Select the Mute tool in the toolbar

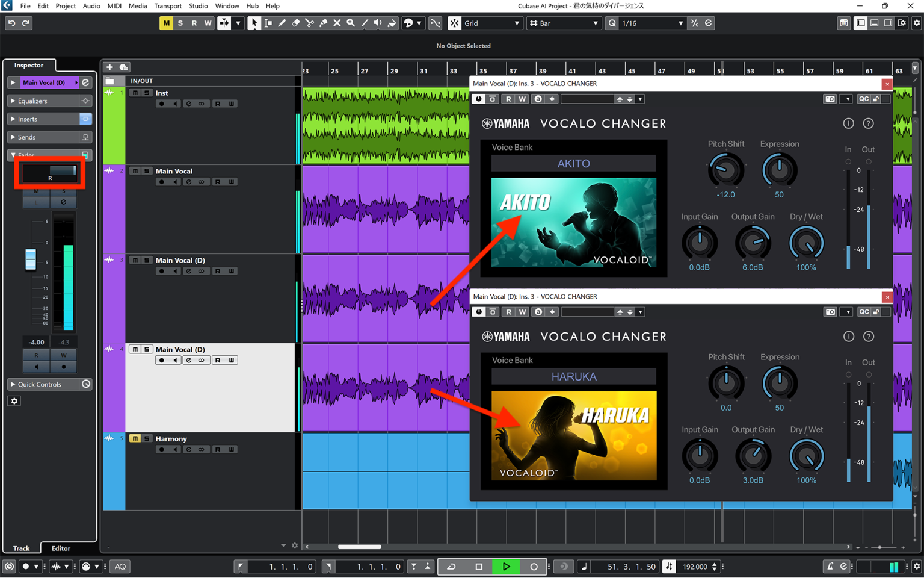point(337,23)
